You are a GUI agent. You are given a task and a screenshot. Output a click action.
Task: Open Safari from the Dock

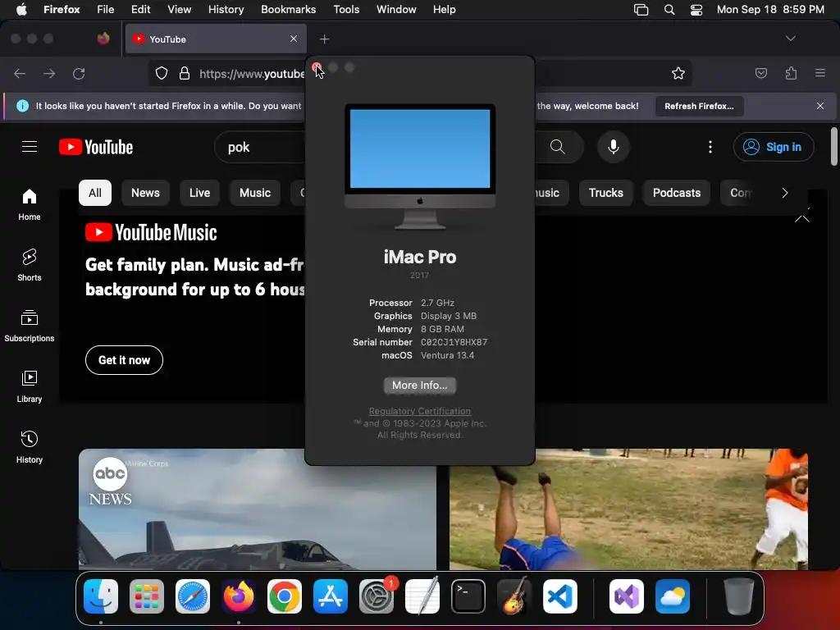click(x=193, y=596)
